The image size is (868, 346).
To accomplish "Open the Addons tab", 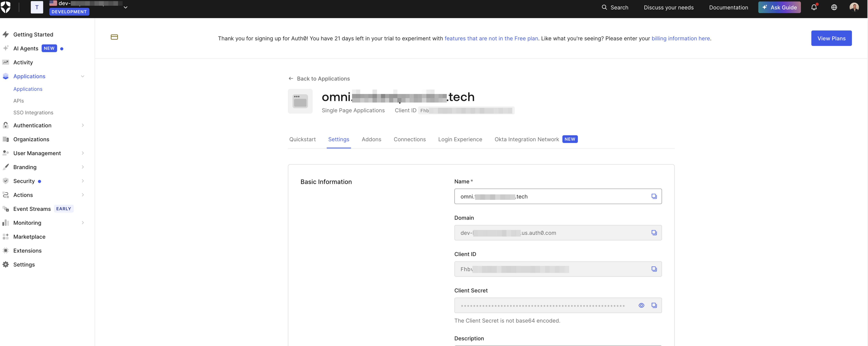I will (x=371, y=139).
